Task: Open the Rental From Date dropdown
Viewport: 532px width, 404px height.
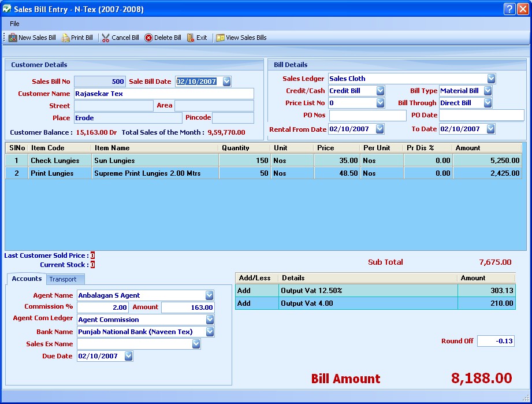Action: point(380,129)
